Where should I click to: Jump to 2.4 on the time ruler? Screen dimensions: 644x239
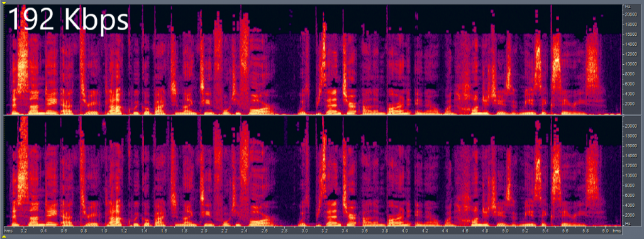point(245,231)
